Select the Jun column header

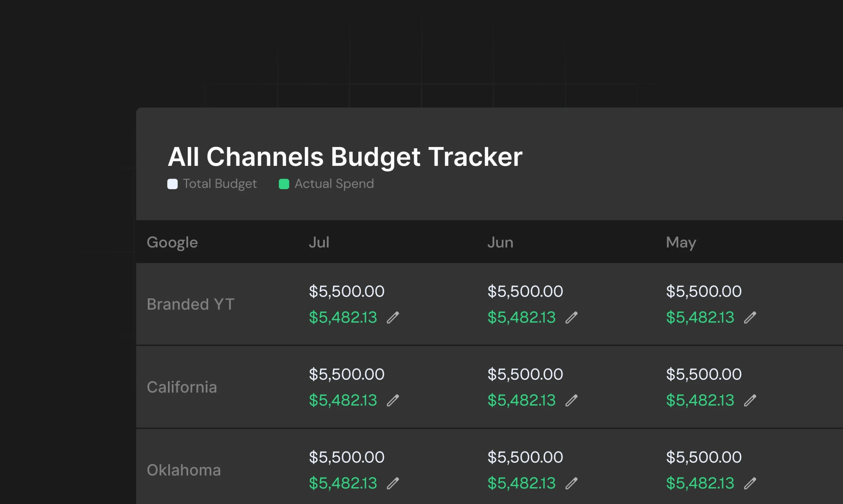pos(500,242)
